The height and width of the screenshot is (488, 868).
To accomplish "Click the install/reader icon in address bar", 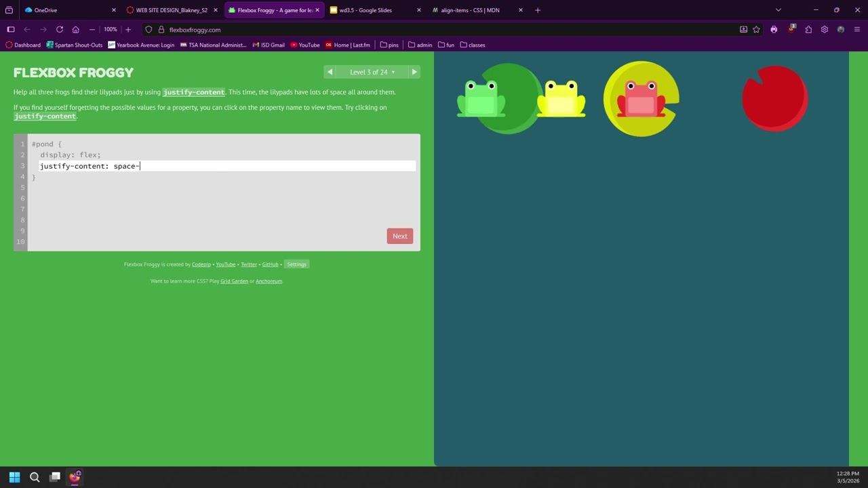I will pos(743,30).
